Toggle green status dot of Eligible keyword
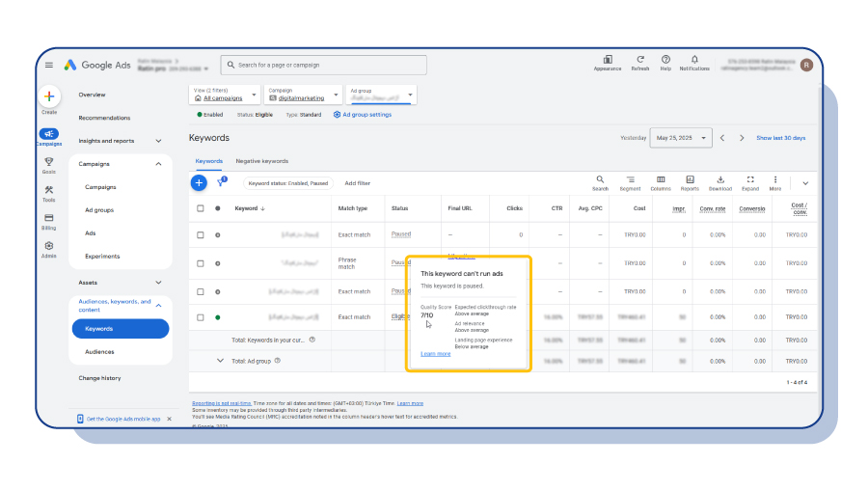Image resolution: width=868 pixels, height=491 pixels. [x=218, y=317]
